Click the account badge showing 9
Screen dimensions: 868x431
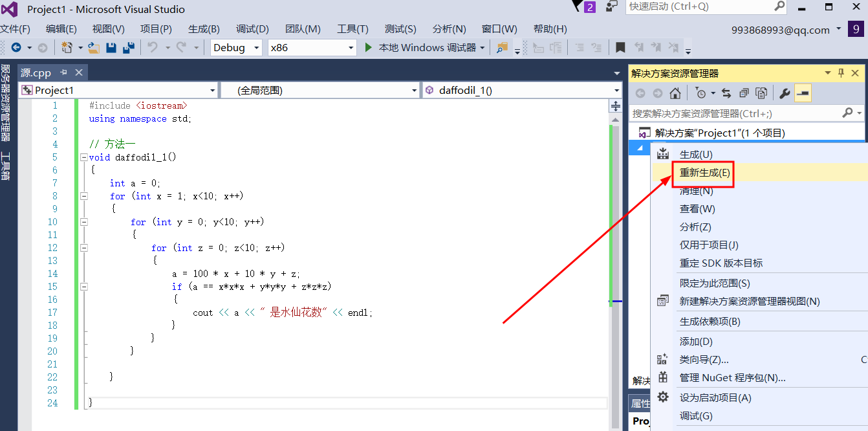pyautogui.click(x=856, y=28)
